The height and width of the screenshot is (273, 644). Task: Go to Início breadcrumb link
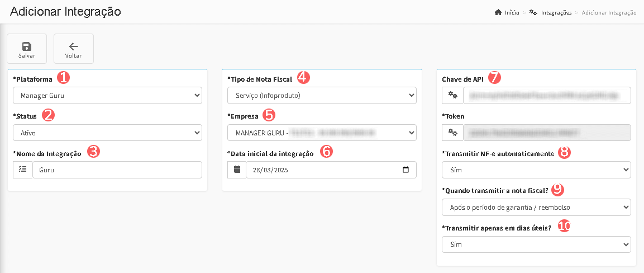(x=512, y=12)
